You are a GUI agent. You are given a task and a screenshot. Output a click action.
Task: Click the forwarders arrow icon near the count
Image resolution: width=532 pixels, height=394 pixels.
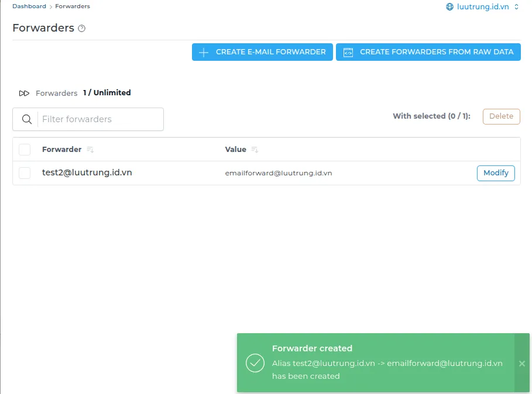coord(25,92)
